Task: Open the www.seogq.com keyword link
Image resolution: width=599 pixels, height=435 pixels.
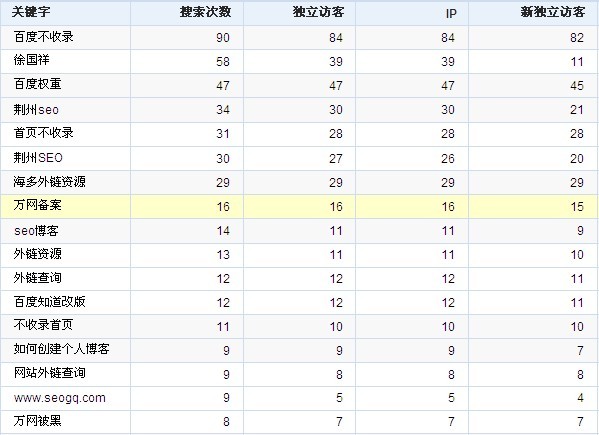Action: (x=60, y=398)
